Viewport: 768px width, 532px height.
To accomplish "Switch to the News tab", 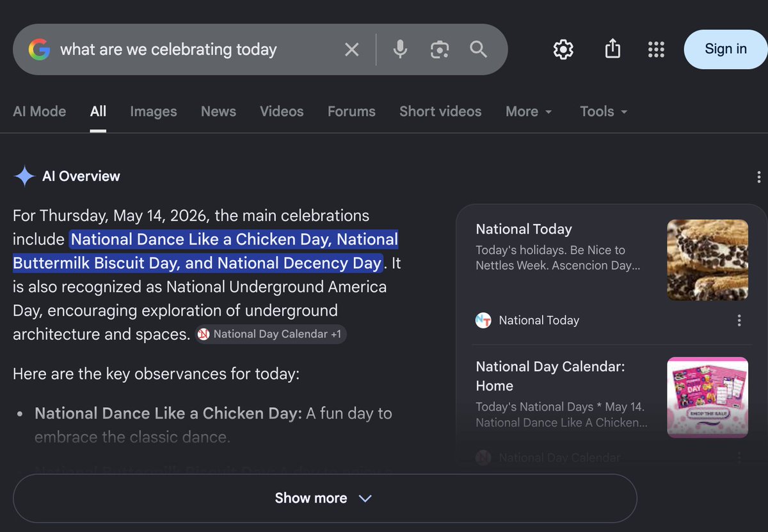I will tap(218, 111).
